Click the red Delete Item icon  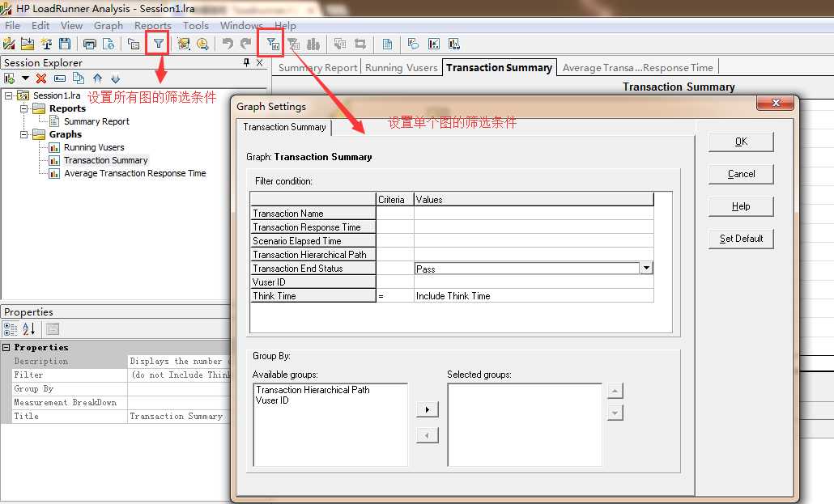pos(41,78)
